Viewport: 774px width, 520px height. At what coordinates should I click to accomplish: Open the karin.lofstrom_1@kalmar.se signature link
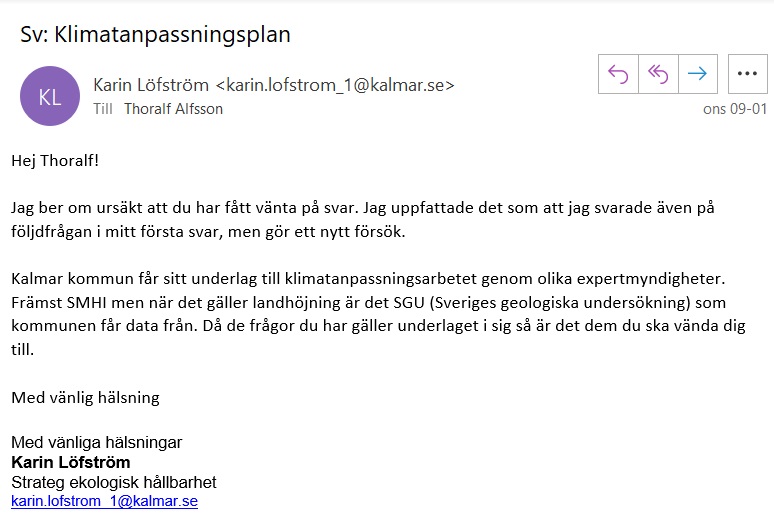coord(104,501)
